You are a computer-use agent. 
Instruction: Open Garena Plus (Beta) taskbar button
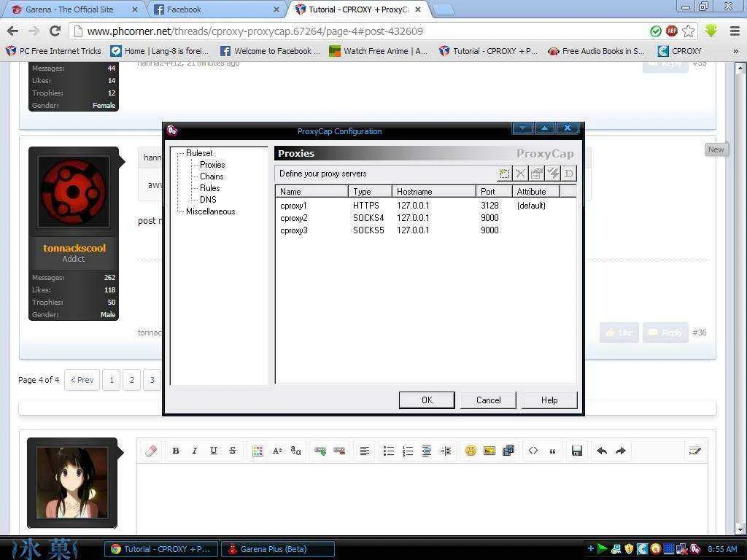[278, 549]
